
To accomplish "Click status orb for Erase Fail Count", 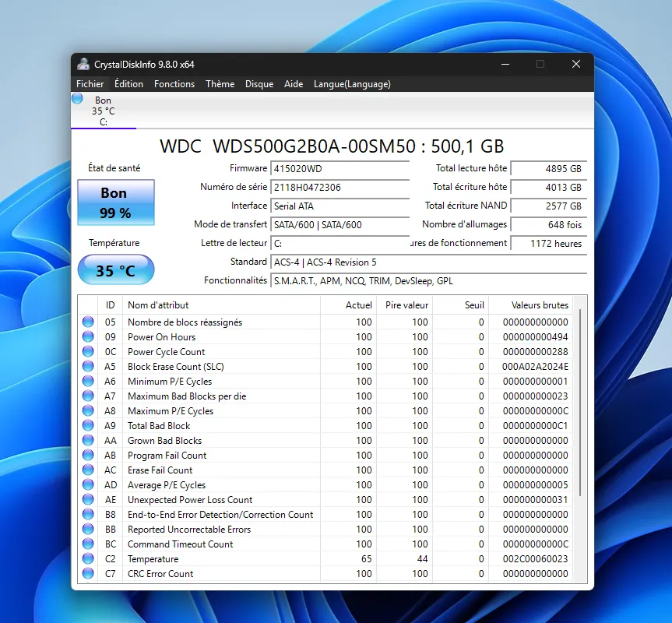I will pos(88,469).
